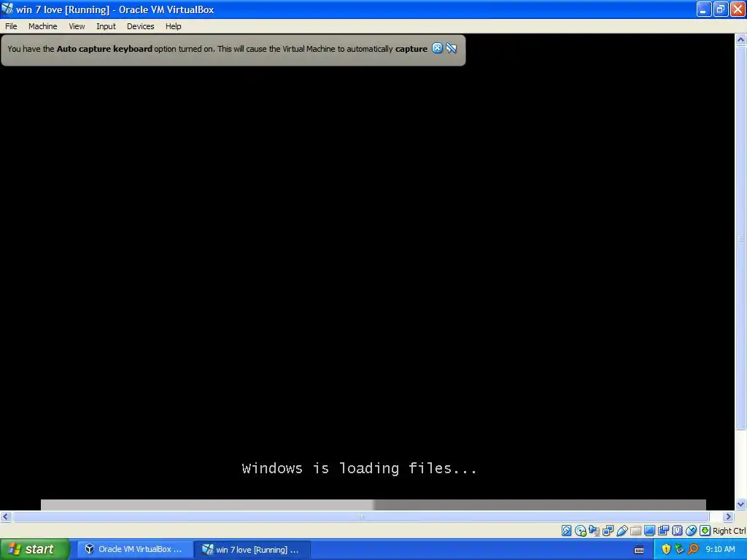The image size is (747, 560).
Task: Click the vertical scrollbar down arrow
Action: [741, 504]
